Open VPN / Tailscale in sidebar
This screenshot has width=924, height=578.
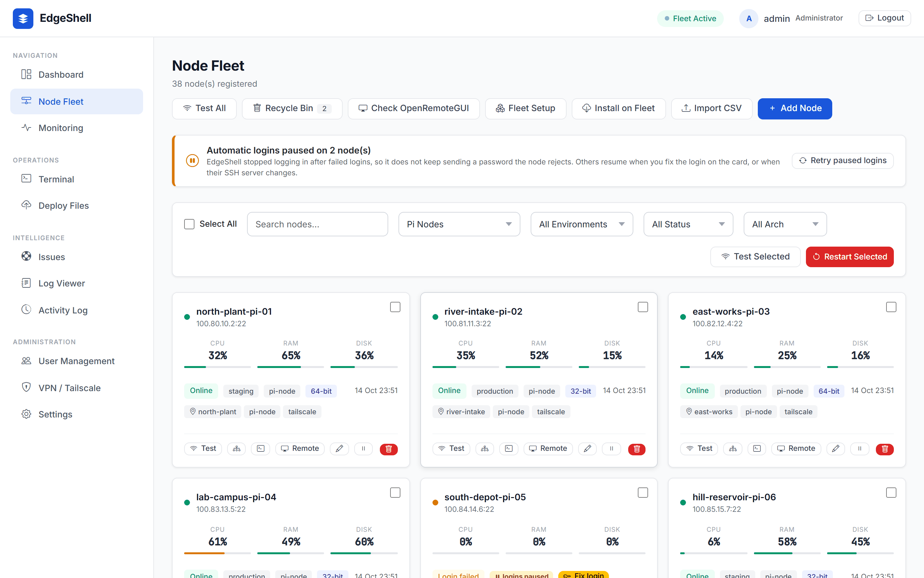pos(76,388)
